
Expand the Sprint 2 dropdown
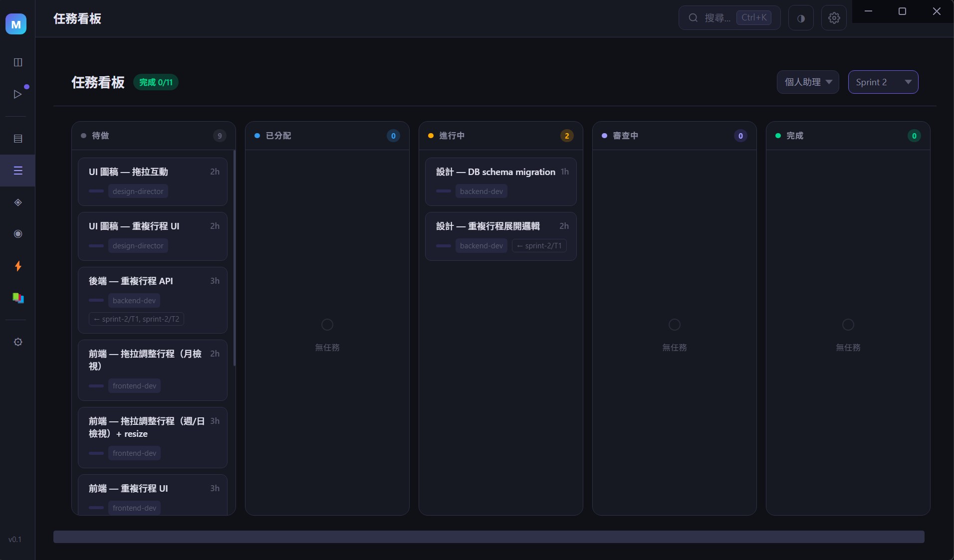point(883,82)
